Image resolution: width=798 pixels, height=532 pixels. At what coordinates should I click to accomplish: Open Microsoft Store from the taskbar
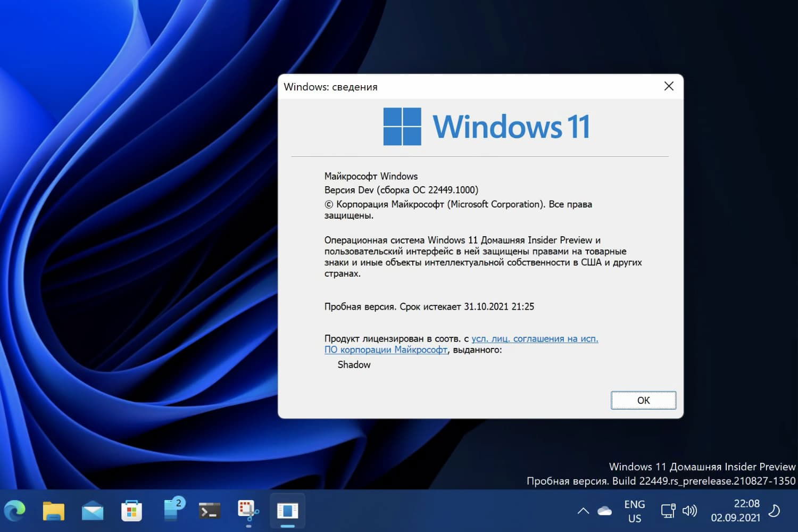click(131, 511)
